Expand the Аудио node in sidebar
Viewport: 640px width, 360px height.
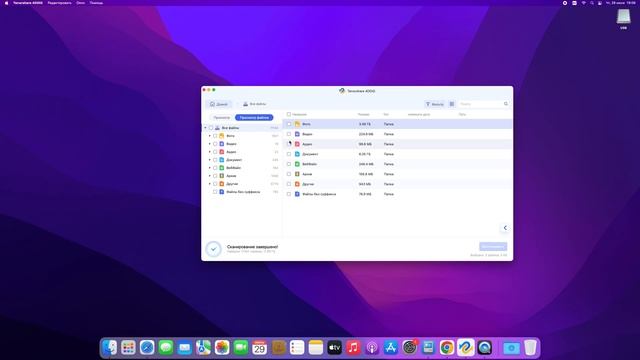[x=210, y=152]
